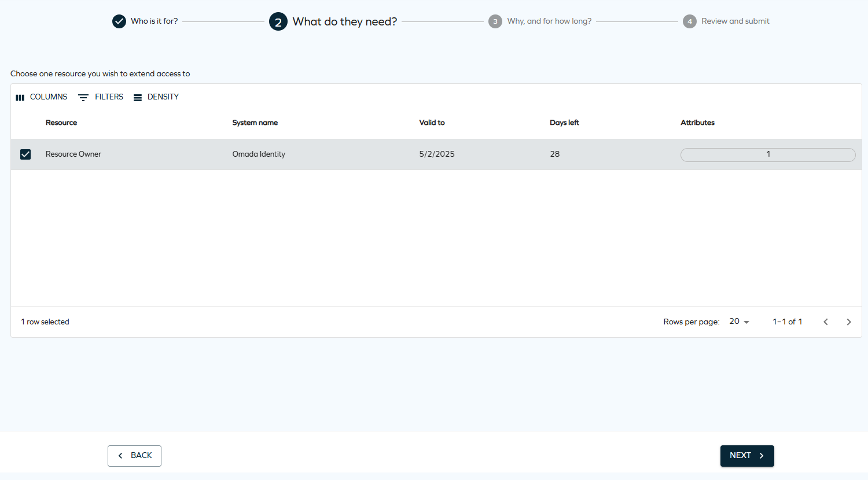Open the Filters panel
Screen dimensions: 868x480
point(101,97)
